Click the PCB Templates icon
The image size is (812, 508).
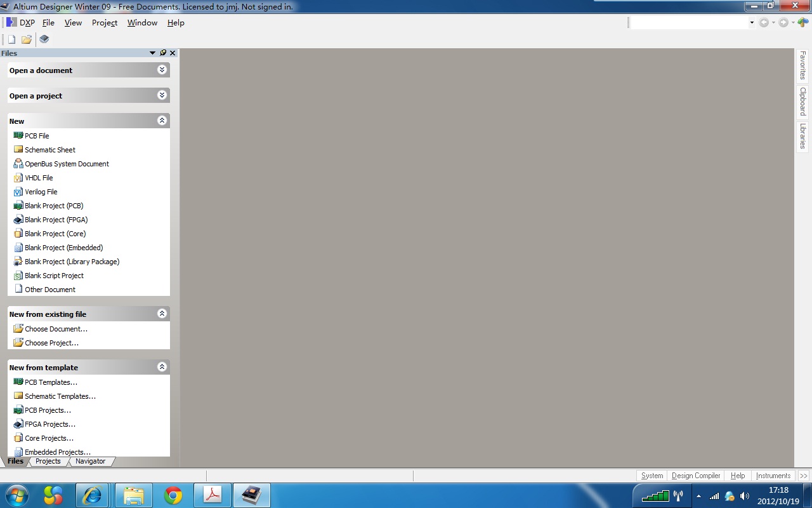18,382
